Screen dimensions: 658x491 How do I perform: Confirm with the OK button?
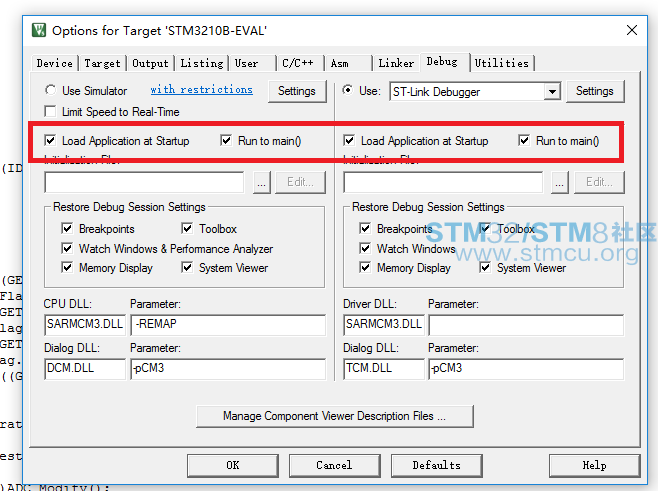[x=233, y=465]
